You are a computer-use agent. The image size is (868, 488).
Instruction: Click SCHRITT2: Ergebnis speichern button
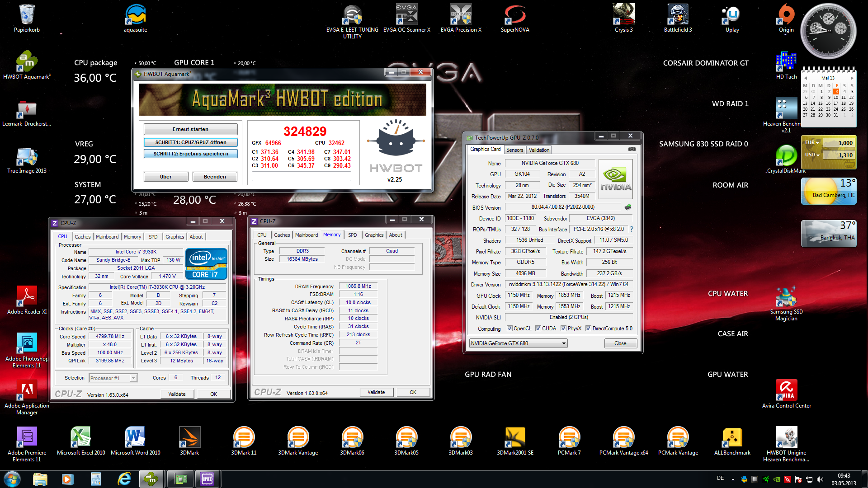pyautogui.click(x=190, y=154)
